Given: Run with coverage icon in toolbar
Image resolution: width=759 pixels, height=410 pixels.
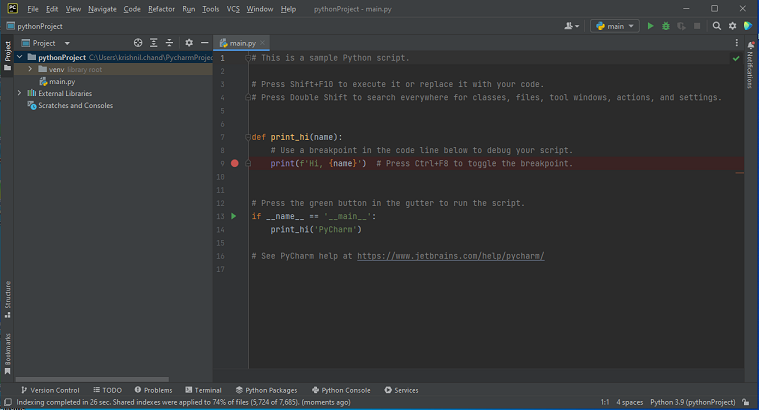Looking at the screenshot, I should tap(681, 26).
